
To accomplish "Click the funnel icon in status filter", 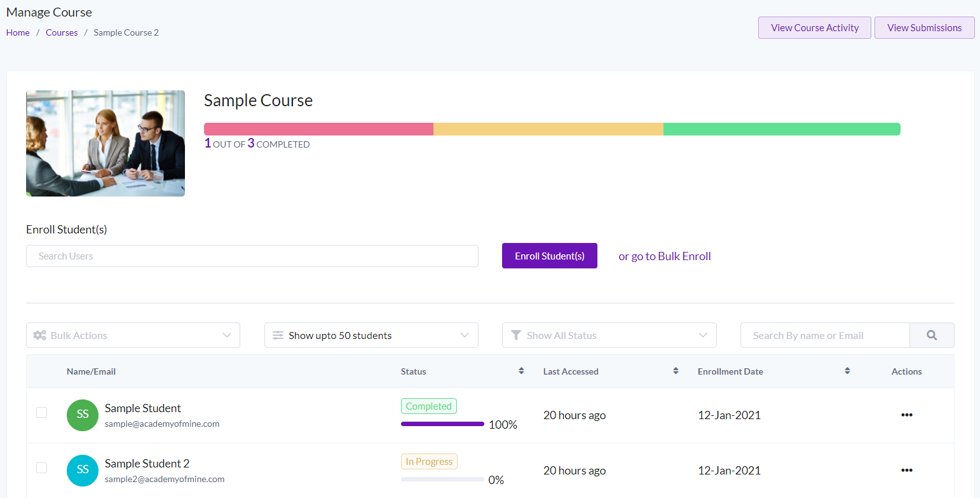I will (516, 335).
